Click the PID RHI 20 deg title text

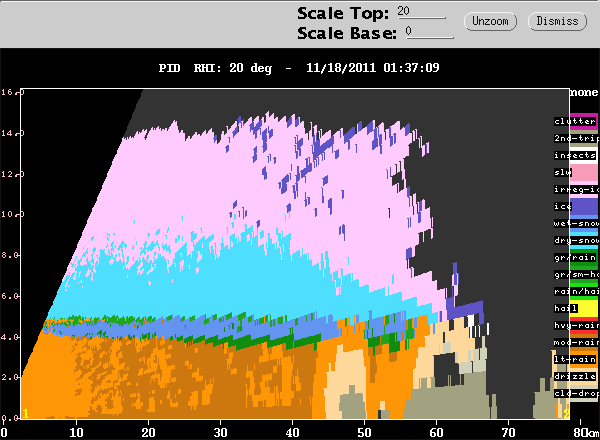[x=215, y=68]
